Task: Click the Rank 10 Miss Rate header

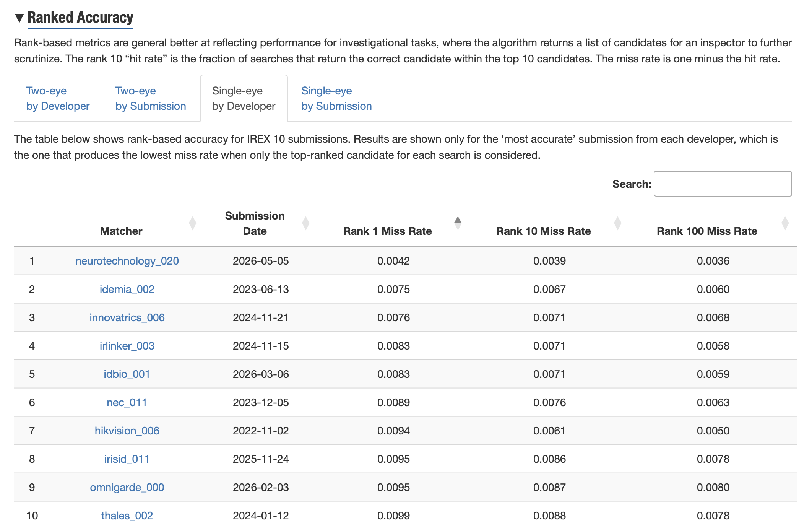Action: (x=543, y=231)
